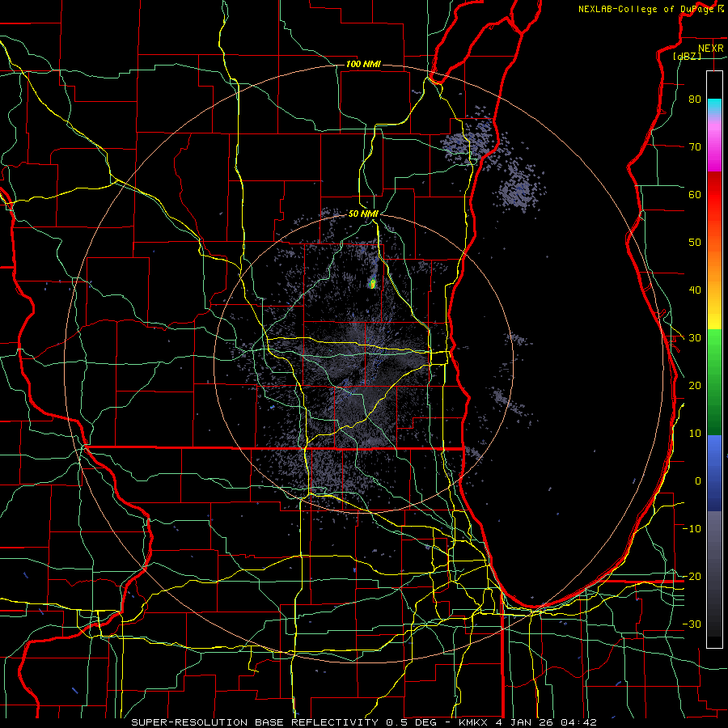
Task: Click the NEXR label above color scale
Action: (x=710, y=49)
